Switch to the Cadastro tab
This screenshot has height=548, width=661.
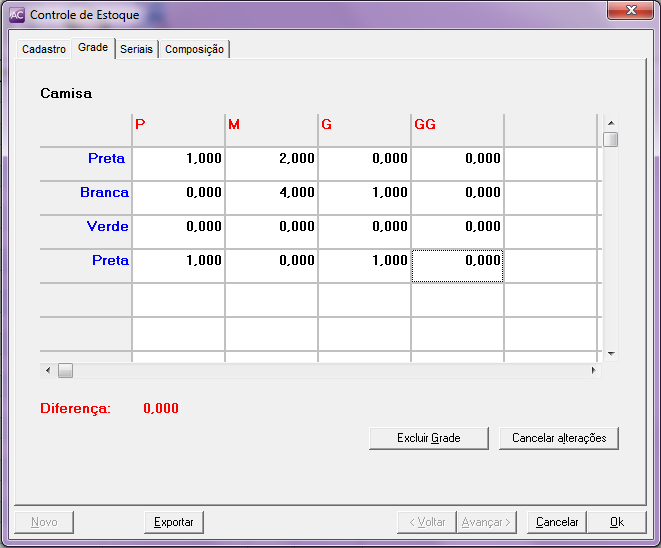tap(44, 49)
